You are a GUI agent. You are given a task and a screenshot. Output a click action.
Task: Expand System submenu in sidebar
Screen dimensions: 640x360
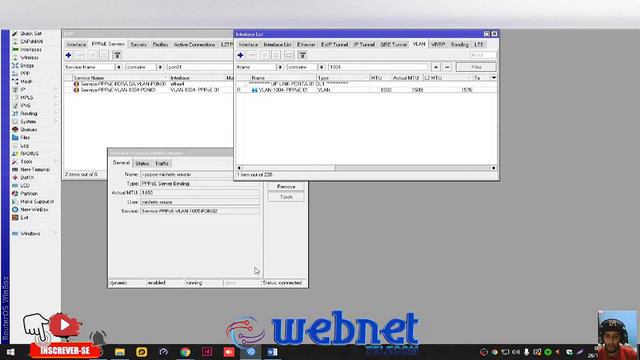tap(56, 122)
